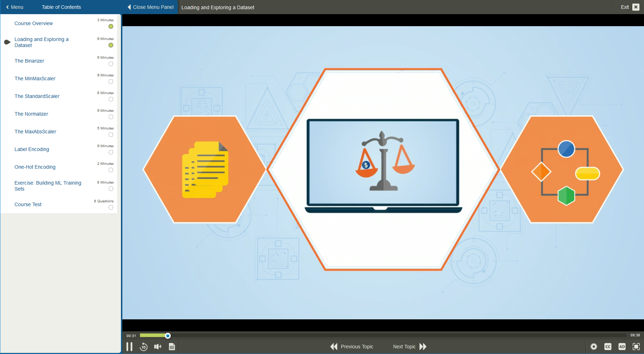Click The MinMaxScaler completion status circle
Image resolution: width=644 pixels, height=354 pixels.
pyautogui.click(x=111, y=82)
